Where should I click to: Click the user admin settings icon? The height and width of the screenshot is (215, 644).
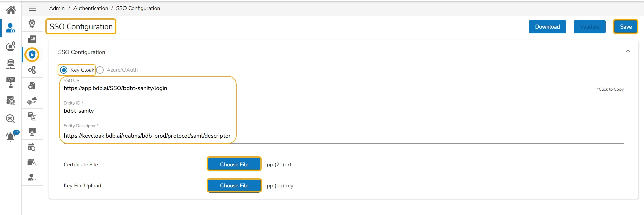(x=11, y=28)
